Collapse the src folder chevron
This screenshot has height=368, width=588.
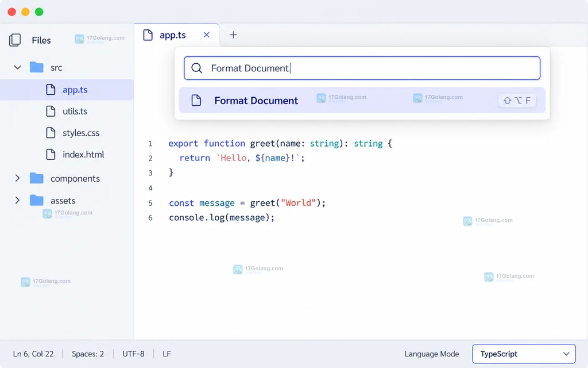click(17, 68)
